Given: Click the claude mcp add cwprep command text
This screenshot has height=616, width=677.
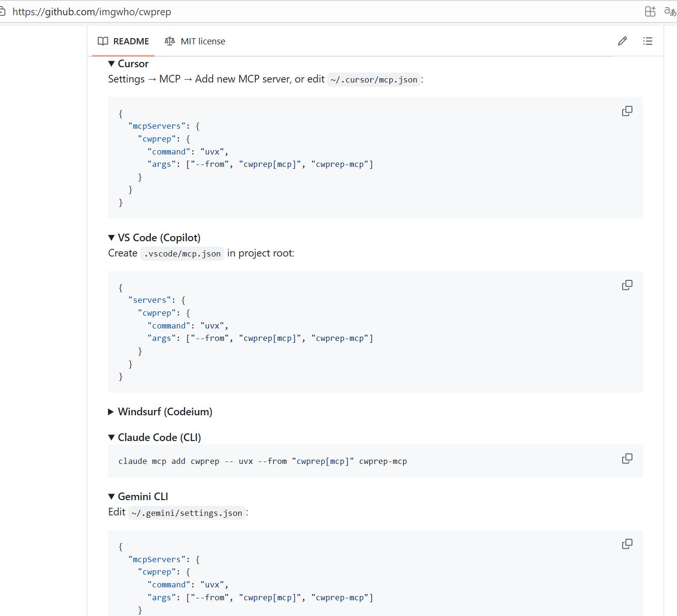Looking at the screenshot, I should [263, 461].
